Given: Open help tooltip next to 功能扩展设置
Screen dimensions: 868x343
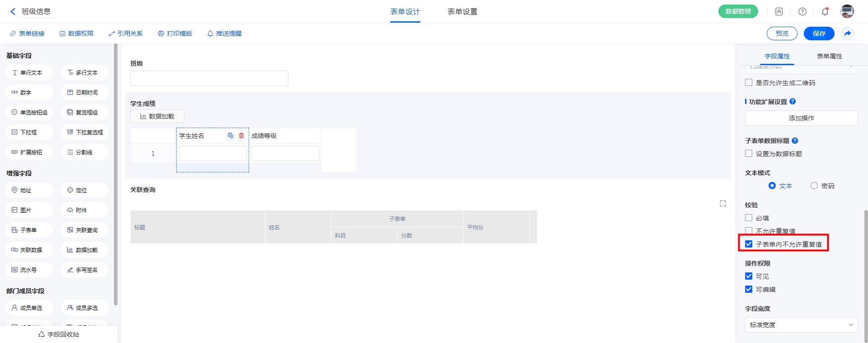Looking at the screenshot, I should pos(793,102).
